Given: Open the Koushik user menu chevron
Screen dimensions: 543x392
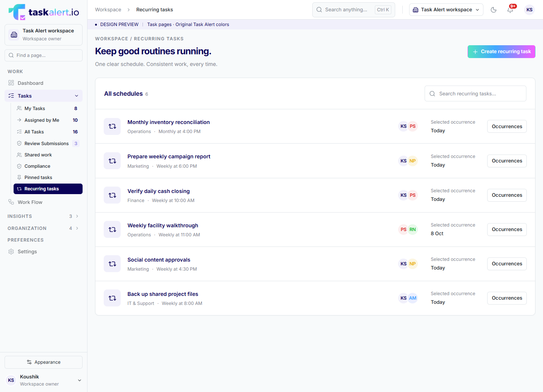Looking at the screenshot, I should click(80, 380).
